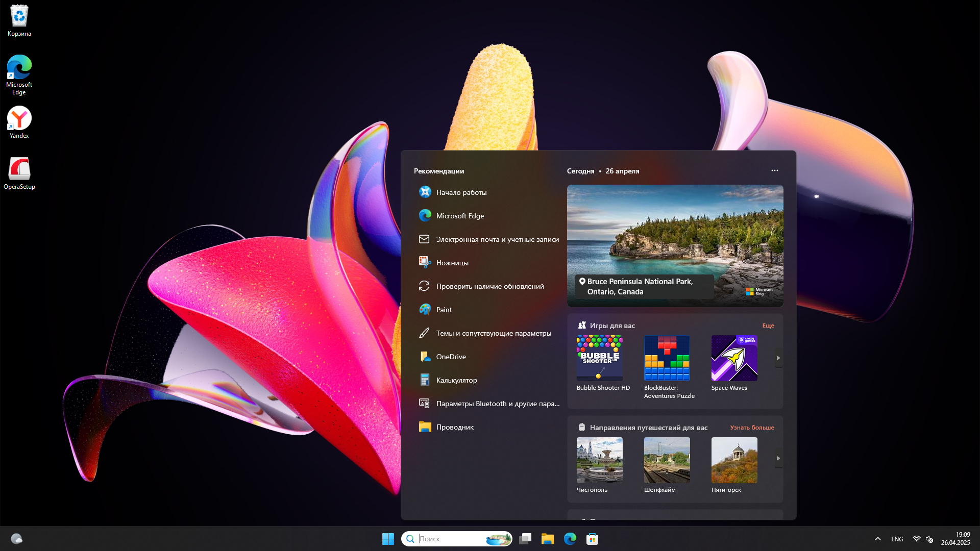This screenshot has height=551, width=980.
Task: Switch input language via ENG indicator
Action: (x=897, y=539)
